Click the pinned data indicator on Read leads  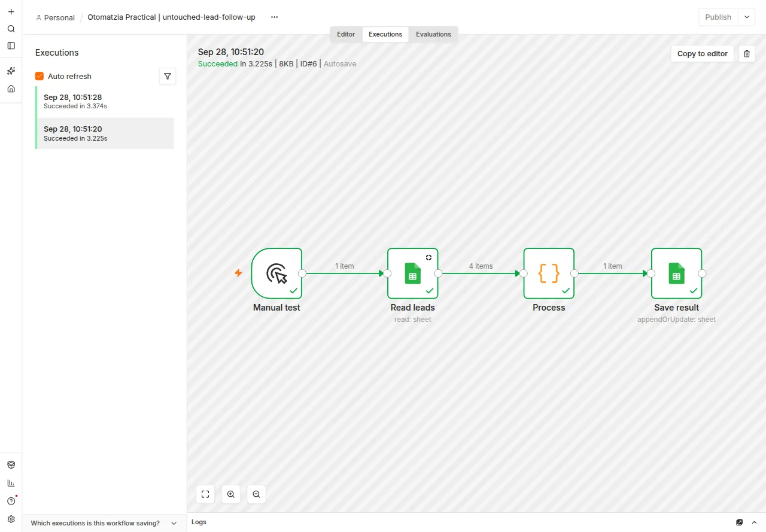coord(428,257)
